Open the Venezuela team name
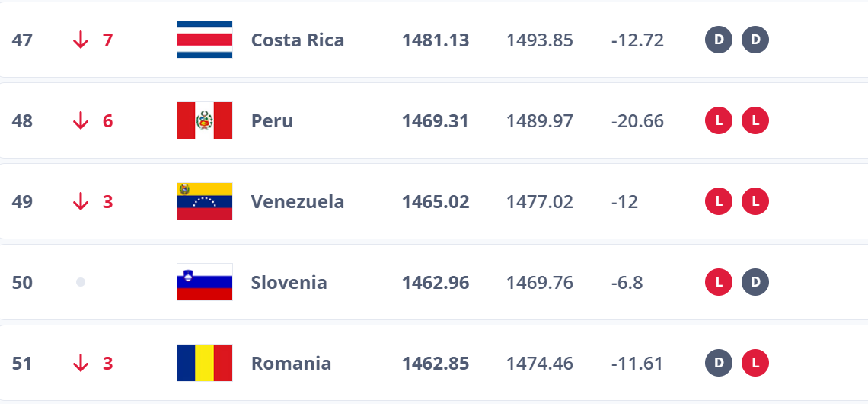The image size is (868, 404). tap(297, 201)
